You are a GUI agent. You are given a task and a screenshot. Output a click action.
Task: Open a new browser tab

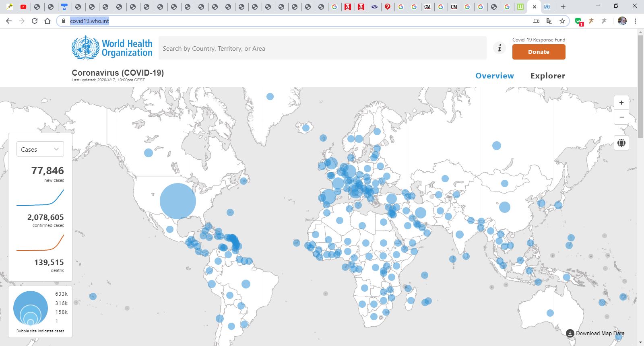(563, 7)
